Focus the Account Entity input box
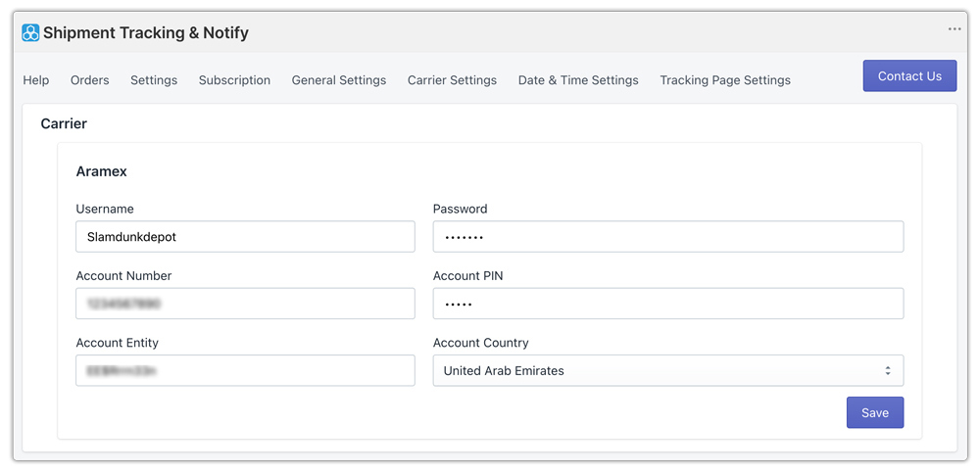This screenshot has width=980, height=473. pos(245,370)
